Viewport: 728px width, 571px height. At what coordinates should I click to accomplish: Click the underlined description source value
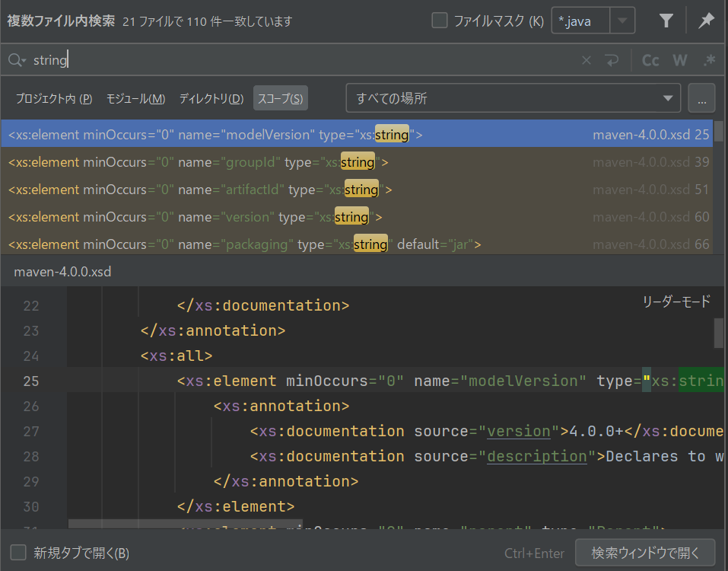(537, 457)
